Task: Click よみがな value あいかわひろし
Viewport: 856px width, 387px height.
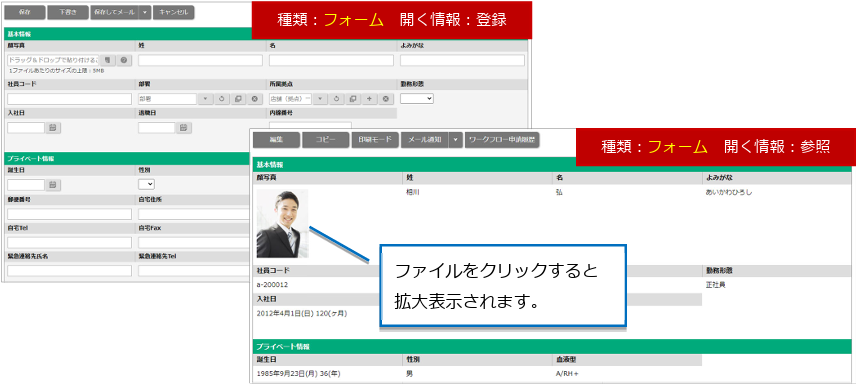Action: 729,193
